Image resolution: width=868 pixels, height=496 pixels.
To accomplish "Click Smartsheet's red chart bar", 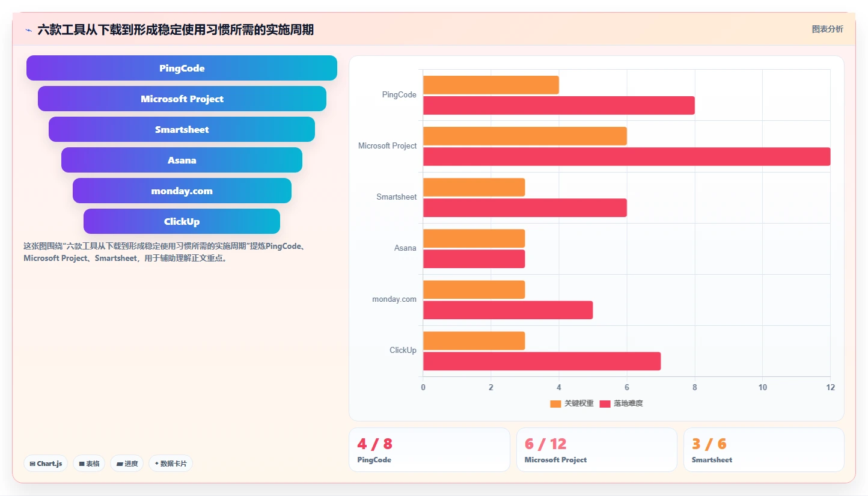I will pos(525,207).
